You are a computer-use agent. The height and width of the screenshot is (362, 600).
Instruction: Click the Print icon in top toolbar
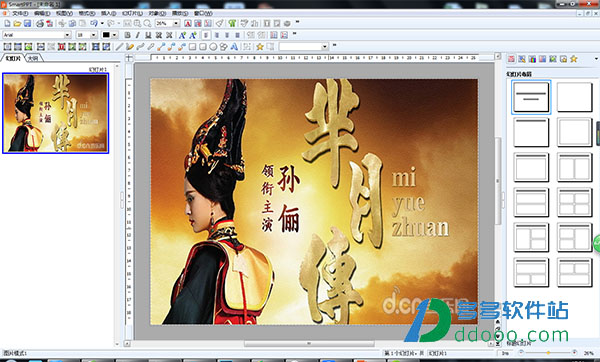(x=40, y=24)
